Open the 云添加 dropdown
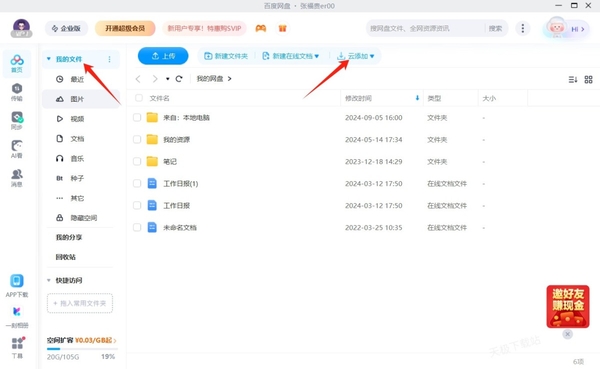This screenshot has height=369, width=600. click(355, 56)
